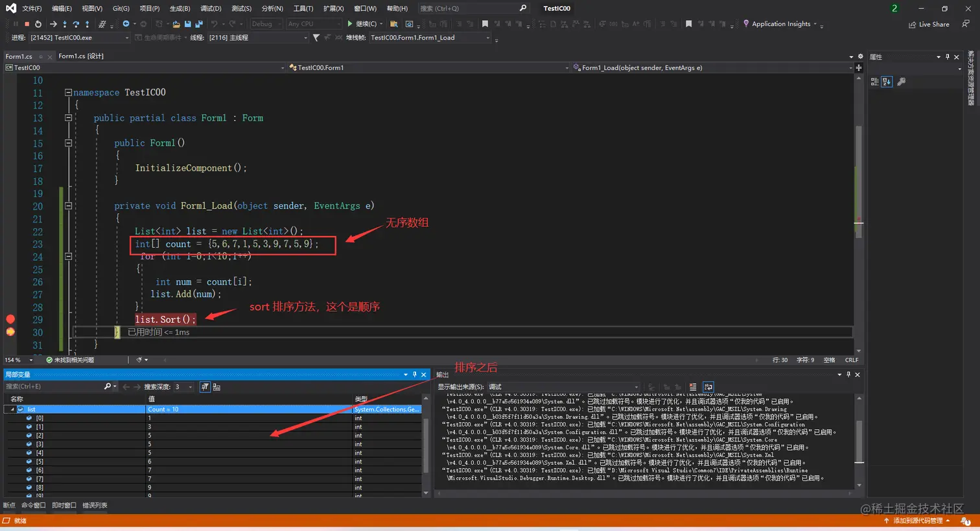Viewport: 980px width, 531px height.
Task: Open the output source (显示输出来源) dropdown
Action: (x=564, y=387)
